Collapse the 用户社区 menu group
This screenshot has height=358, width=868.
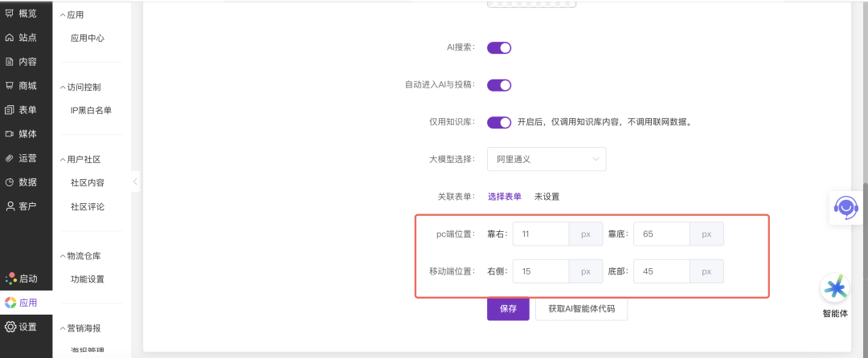63,160
